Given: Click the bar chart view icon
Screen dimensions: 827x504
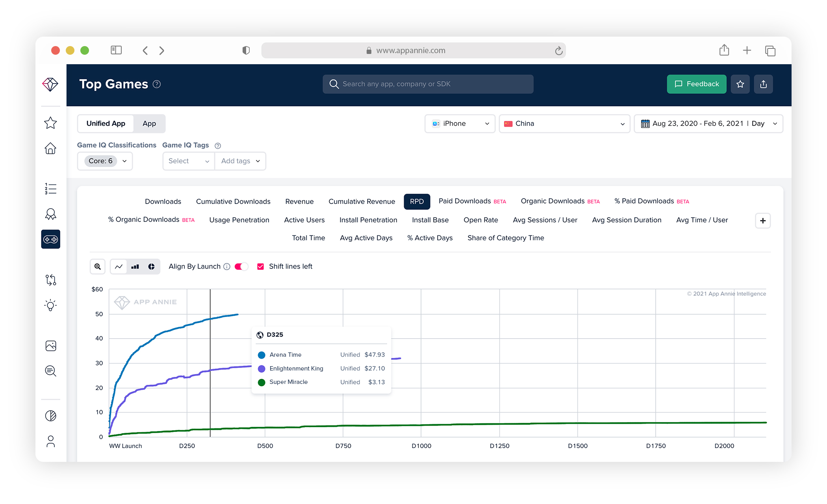Looking at the screenshot, I should click(x=135, y=267).
